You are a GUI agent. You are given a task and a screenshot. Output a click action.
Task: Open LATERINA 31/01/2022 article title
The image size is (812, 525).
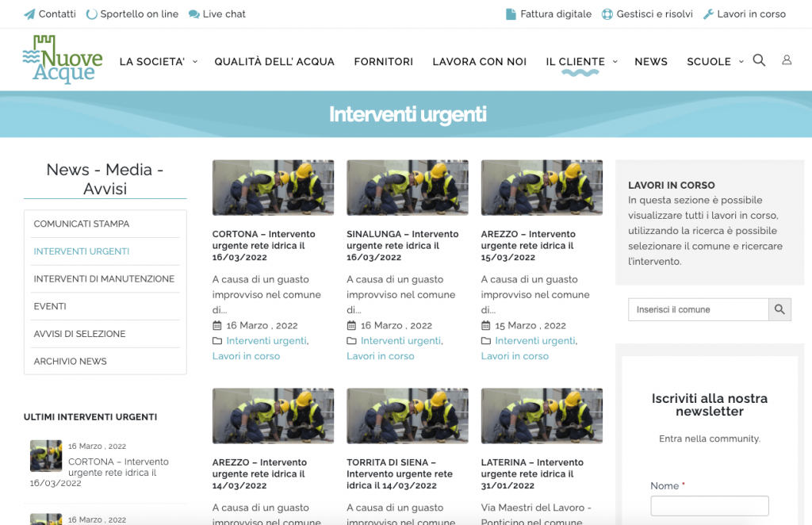tap(532, 473)
